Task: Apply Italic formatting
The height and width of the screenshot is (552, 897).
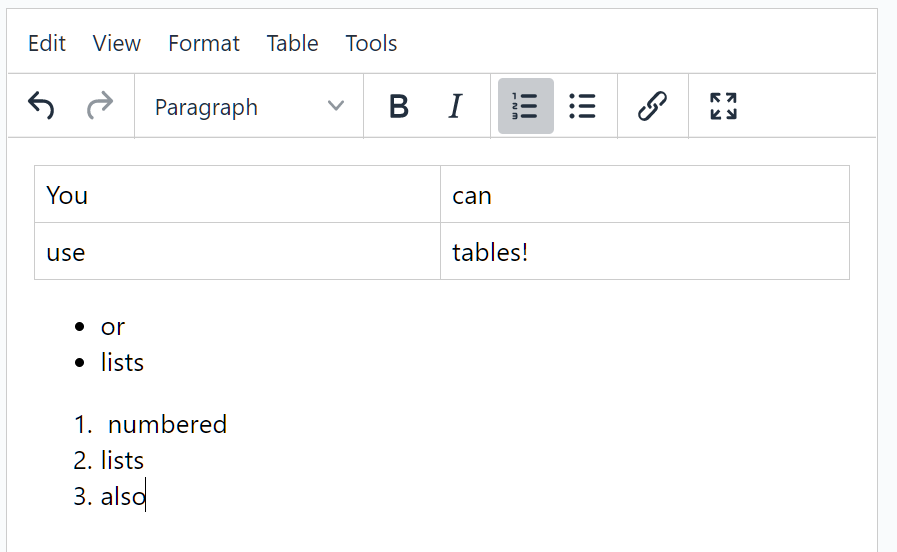Action: pos(455,106)
